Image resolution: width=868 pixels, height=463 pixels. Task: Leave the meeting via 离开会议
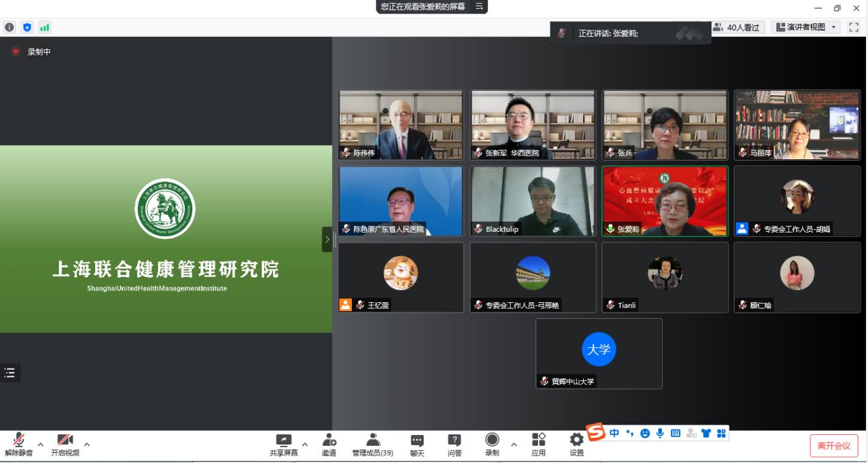click(x=834, y=446)
